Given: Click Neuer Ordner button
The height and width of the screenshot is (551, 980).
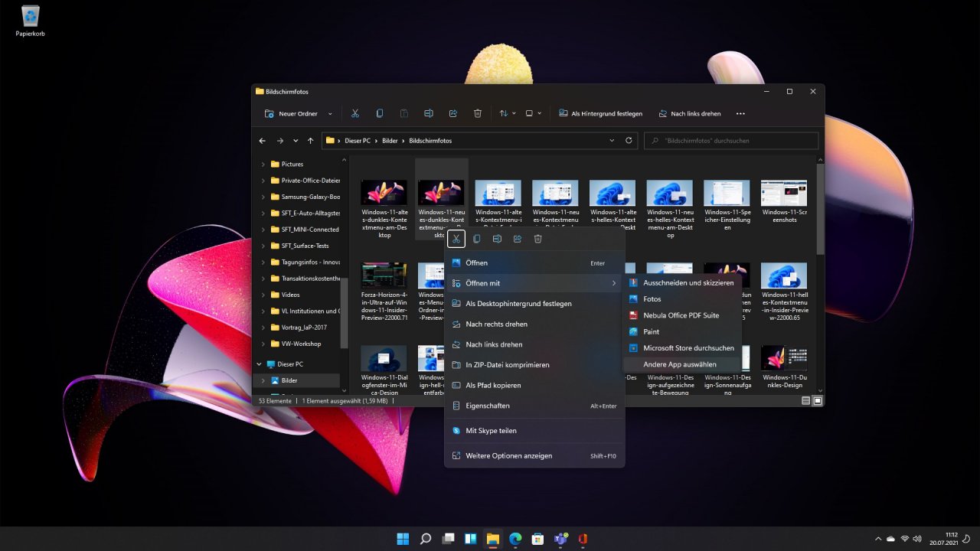Looking at the screenshot, I should coord(291,113).
